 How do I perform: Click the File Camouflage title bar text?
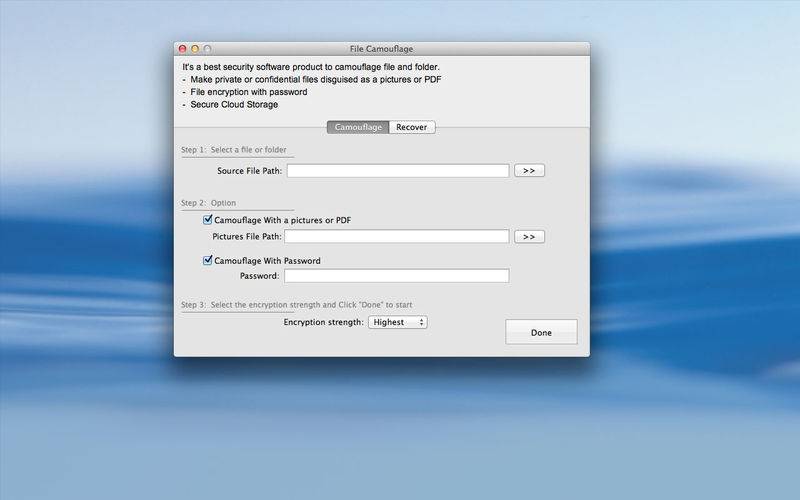381,48
